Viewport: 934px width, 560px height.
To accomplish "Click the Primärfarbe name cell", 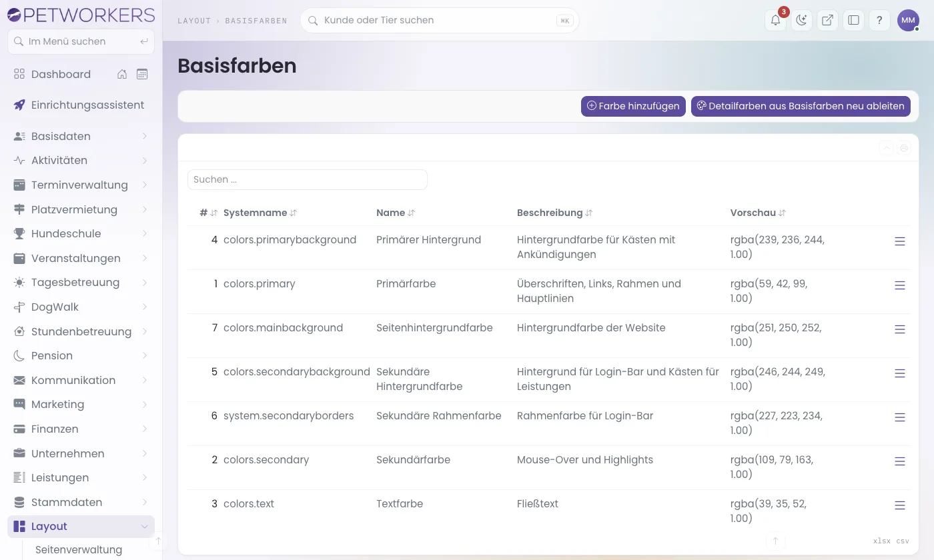I will click(406, 284).
